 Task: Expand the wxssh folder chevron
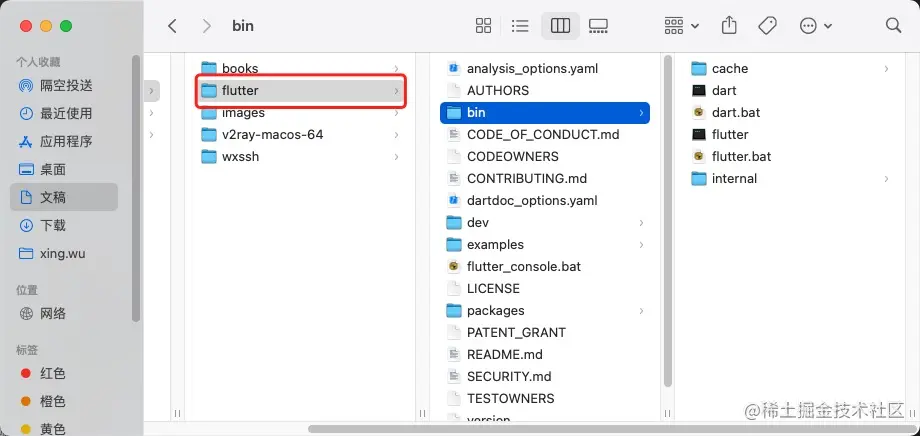coord(397,157)
